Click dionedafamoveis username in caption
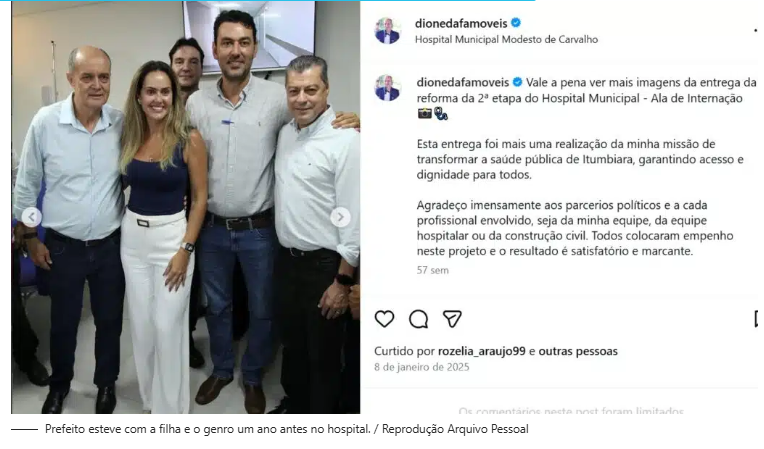 tap(462, 82)
